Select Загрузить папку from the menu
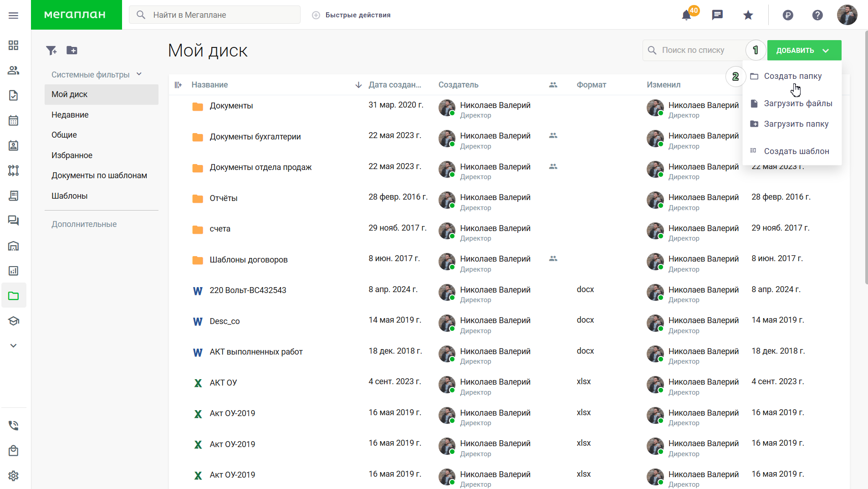Image resolution: width=868 pixels, height=489 pixels. point(792,124)
